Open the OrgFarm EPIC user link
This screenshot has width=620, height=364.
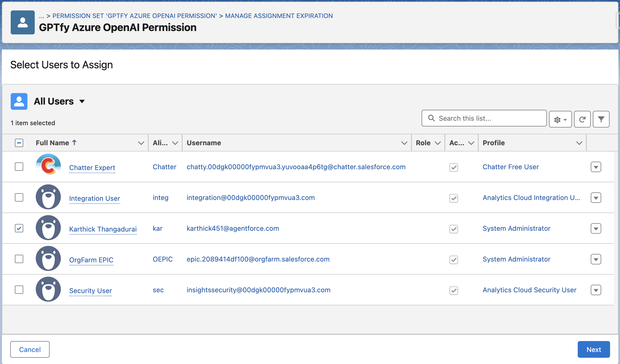click(x=91, y=260)
